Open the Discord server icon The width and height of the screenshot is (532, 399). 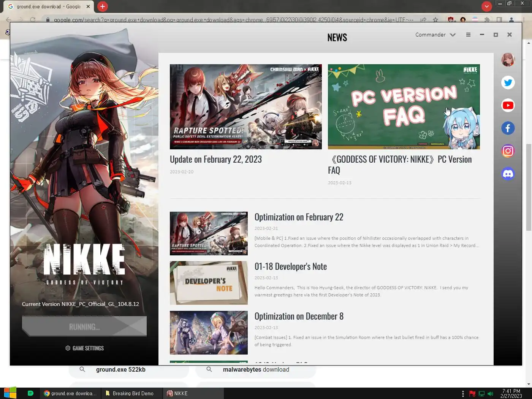pos(508,174)
